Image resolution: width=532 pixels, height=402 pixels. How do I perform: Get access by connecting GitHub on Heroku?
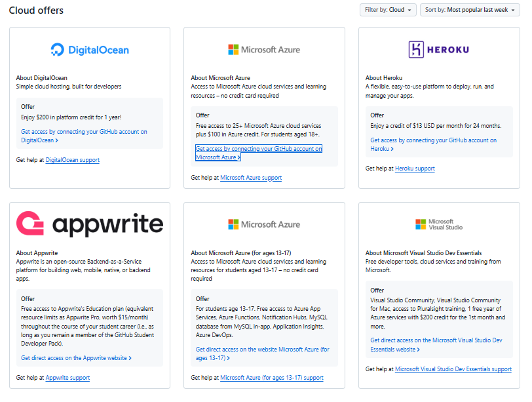[x=433, y=144]
